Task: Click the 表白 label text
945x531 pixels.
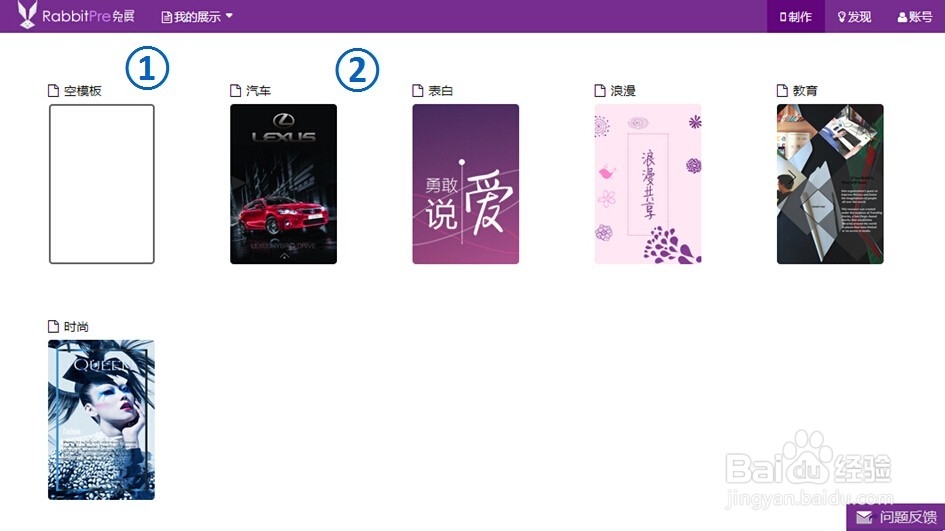Action: [x=441, y=90]
